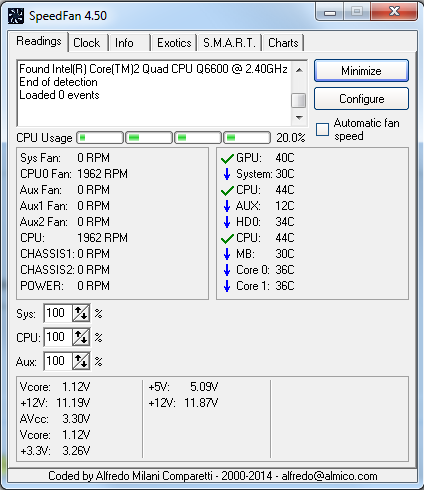Open the Clock tab
The height and width of the screenshot is (490, 424).
point(87,43)
